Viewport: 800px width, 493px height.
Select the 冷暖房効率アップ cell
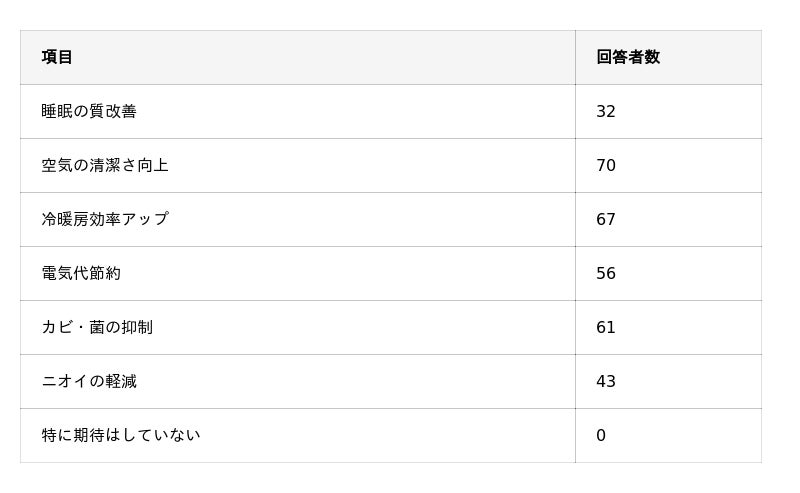click(297, 219)
